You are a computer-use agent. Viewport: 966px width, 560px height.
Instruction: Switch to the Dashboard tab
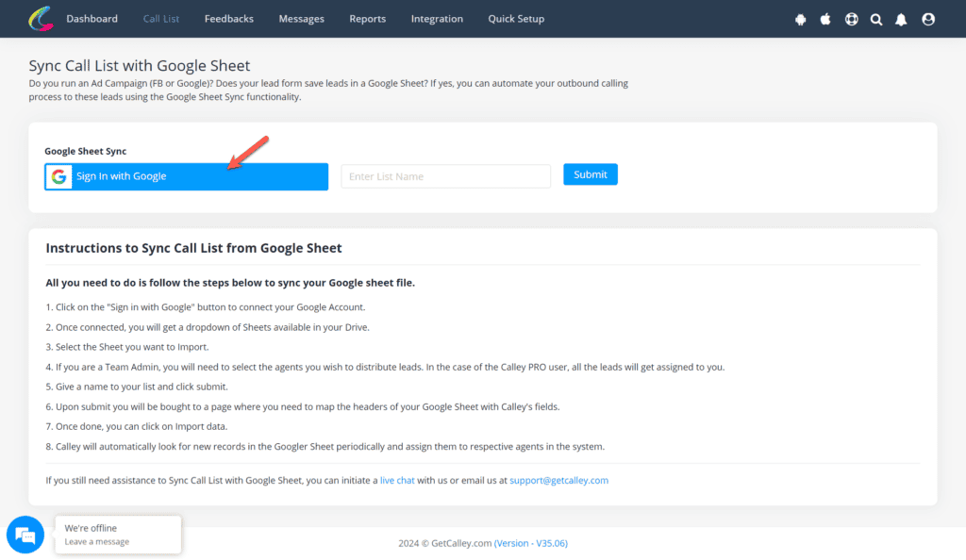pyautogui.click(x=92, y=18)
